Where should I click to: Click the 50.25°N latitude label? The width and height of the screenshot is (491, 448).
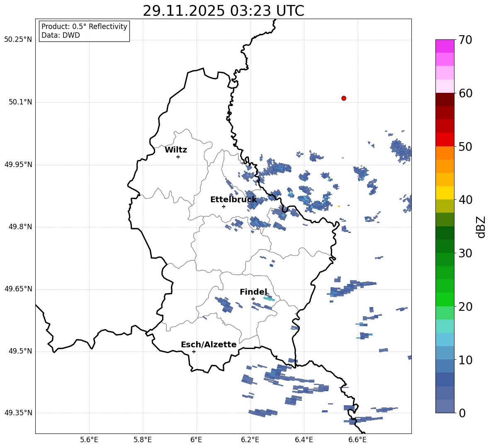click(x=18, y=40)
